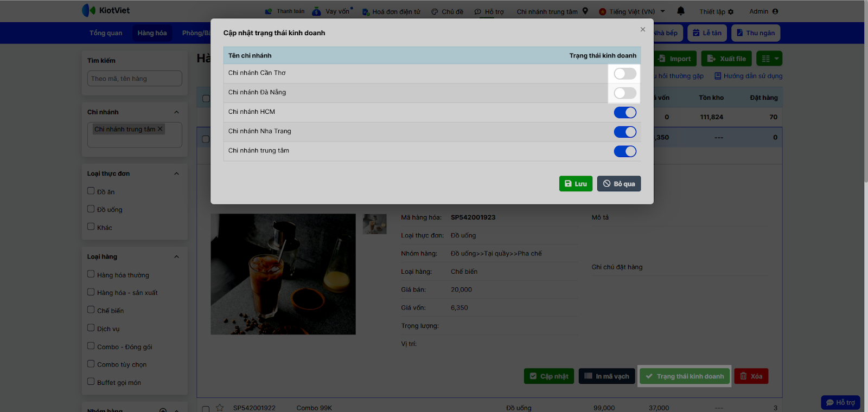Check Hàng hóa thường filter
This screenshot has width=868, height=412.
click(91, 274)
